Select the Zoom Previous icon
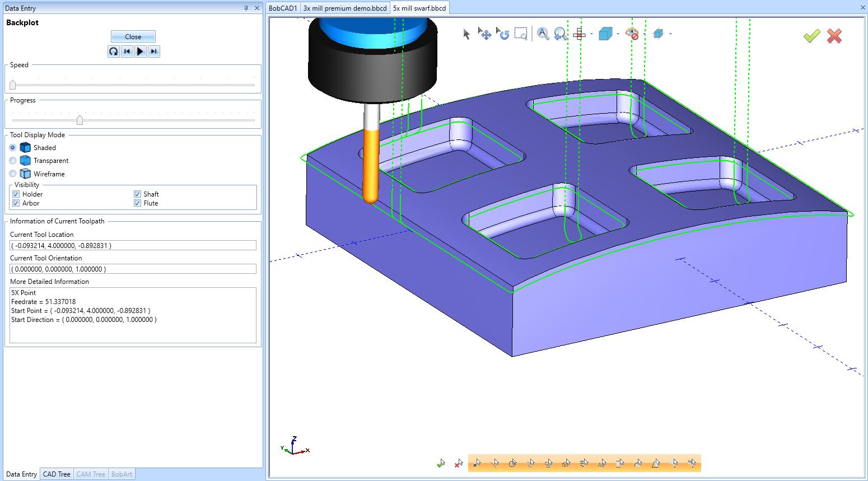 (559, 34)
